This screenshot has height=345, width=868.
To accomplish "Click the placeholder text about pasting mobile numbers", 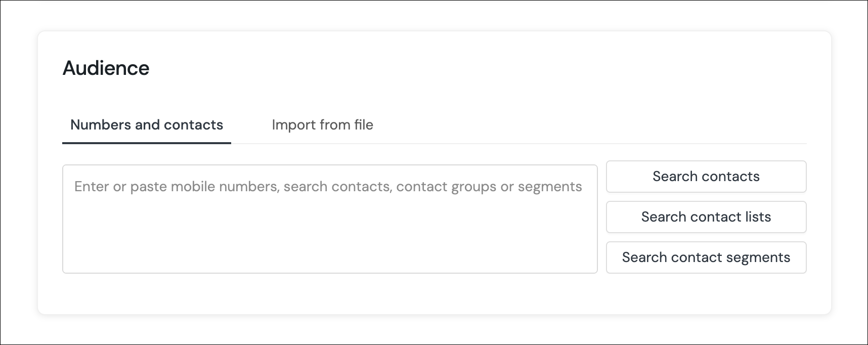I will pyautogui.click(x=328, y=187).
